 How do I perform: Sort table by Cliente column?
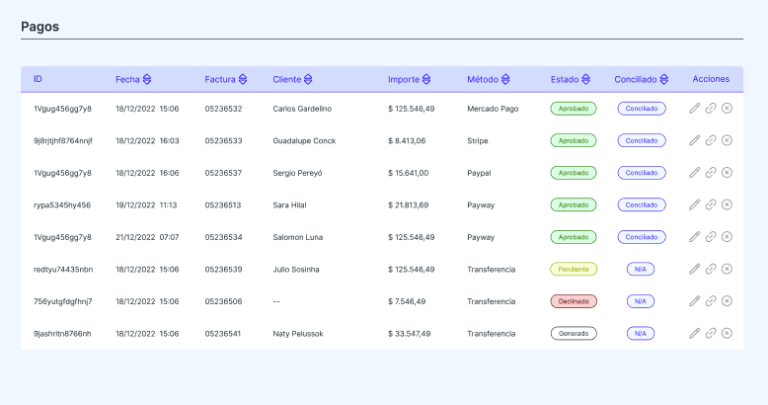click(x=308, y=79)
